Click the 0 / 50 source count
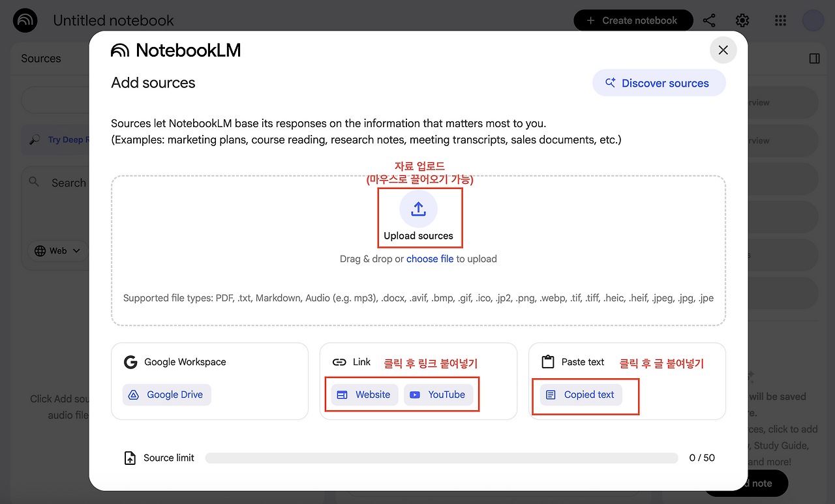Viewport: 835px width, 504px height. [702, 458]
